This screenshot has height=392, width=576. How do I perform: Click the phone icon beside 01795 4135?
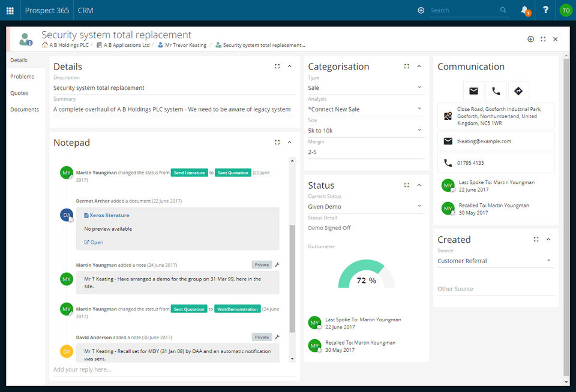coord(448,162)
